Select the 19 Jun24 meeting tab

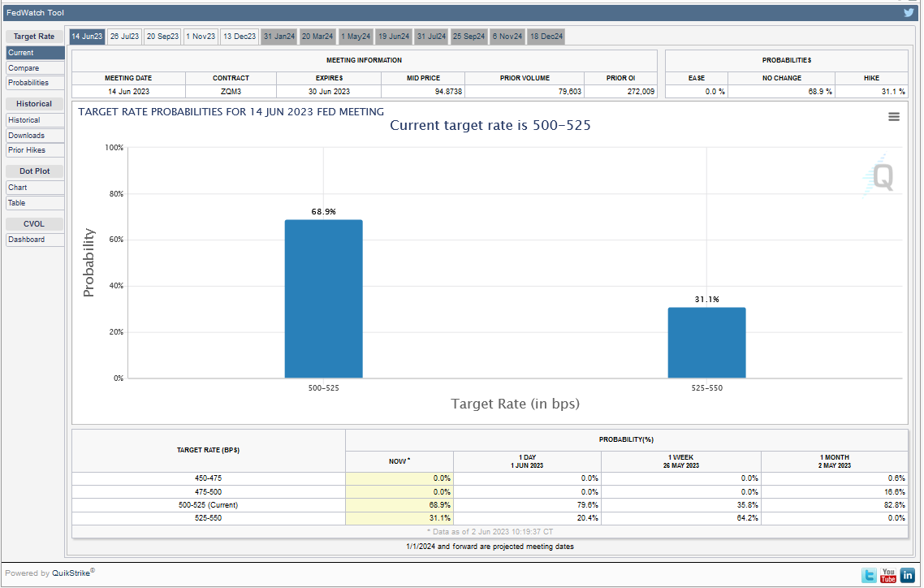(x=394, y=37)
